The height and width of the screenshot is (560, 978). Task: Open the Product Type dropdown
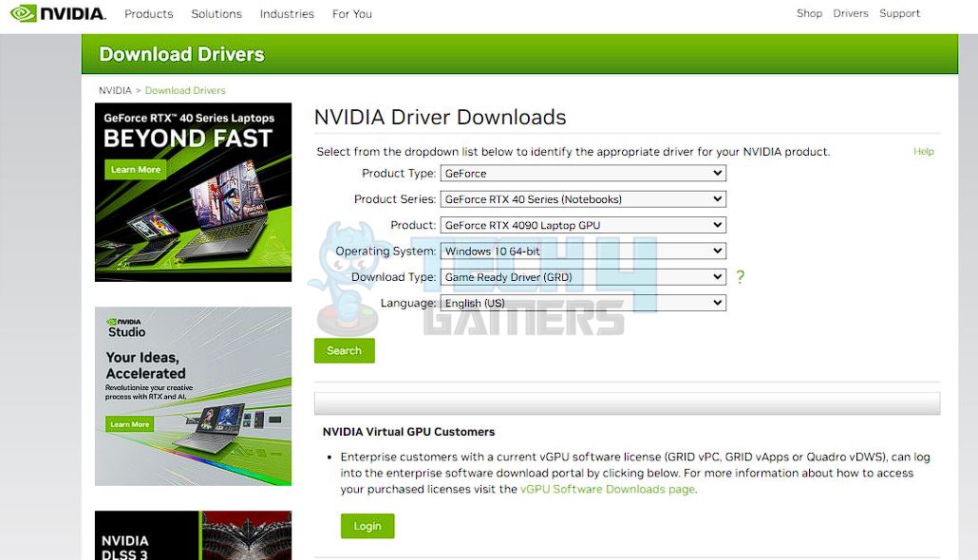pos(582,173)
